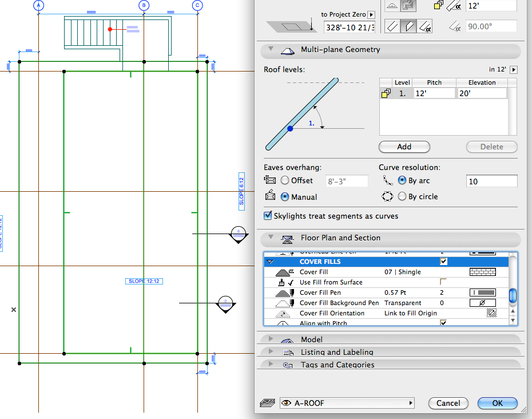This screenshot has height=419, width=532.
Task: Expand the Model panel
Action: pyautogui.click(x=271, y=338)
